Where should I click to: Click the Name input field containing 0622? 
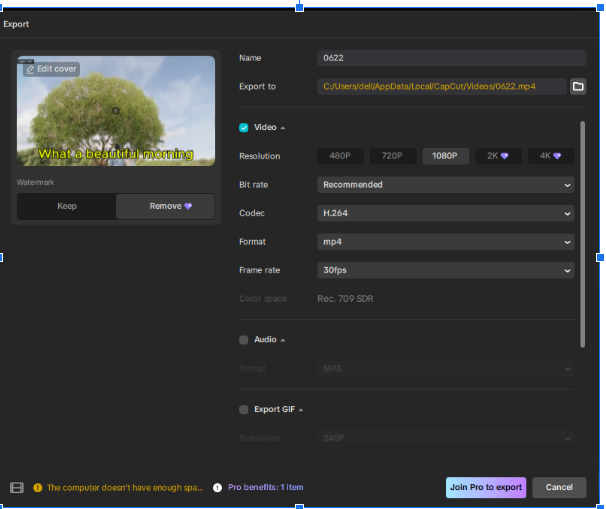coord(451,58)
